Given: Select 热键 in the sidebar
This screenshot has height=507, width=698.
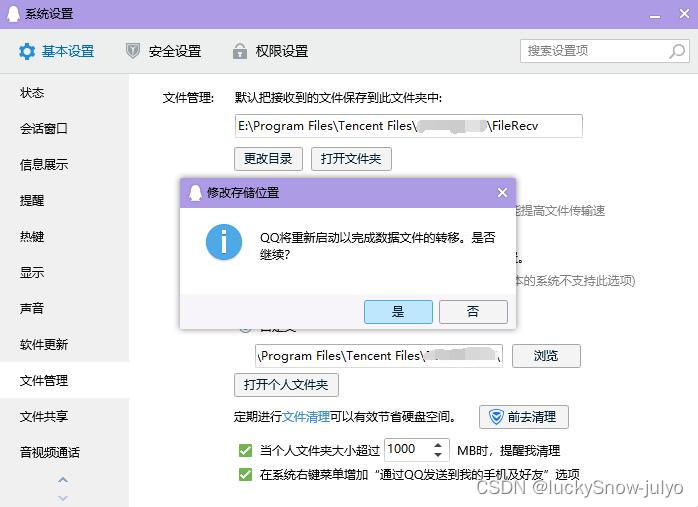Looking at the screenshot, I should click(x=65, y=236).
